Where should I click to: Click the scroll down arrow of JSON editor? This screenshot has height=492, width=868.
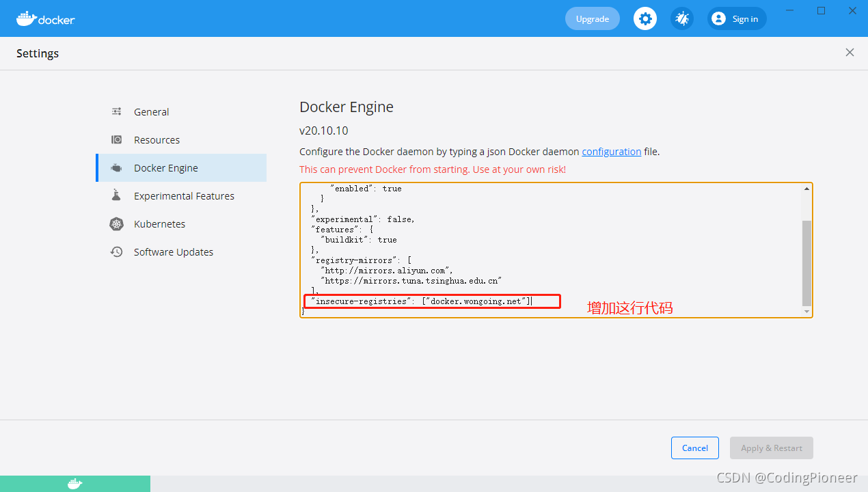806,312
